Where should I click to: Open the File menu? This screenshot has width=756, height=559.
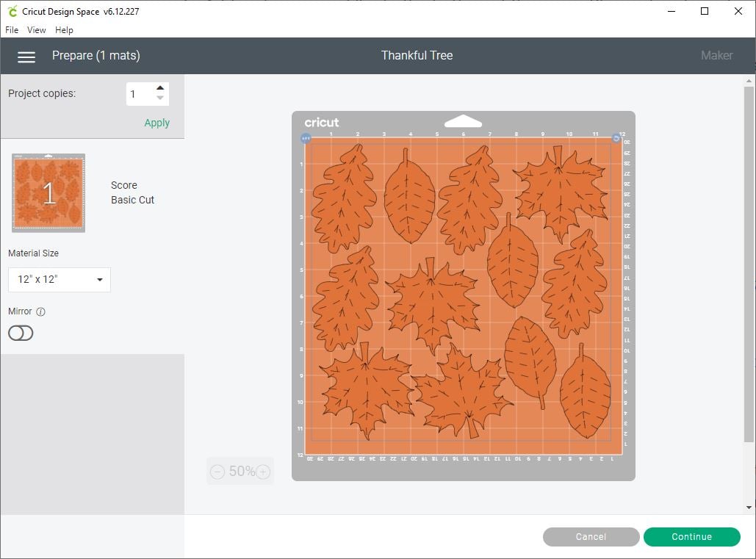pyautogui.click(x=12, y=30)
